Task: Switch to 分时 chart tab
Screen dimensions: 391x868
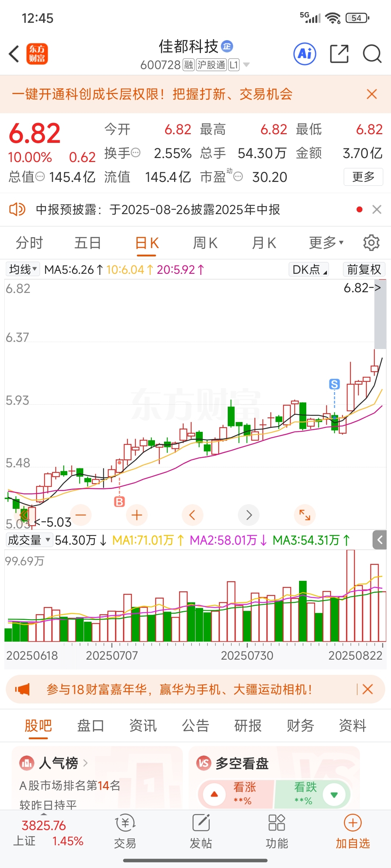Action: tap(29, 243)
